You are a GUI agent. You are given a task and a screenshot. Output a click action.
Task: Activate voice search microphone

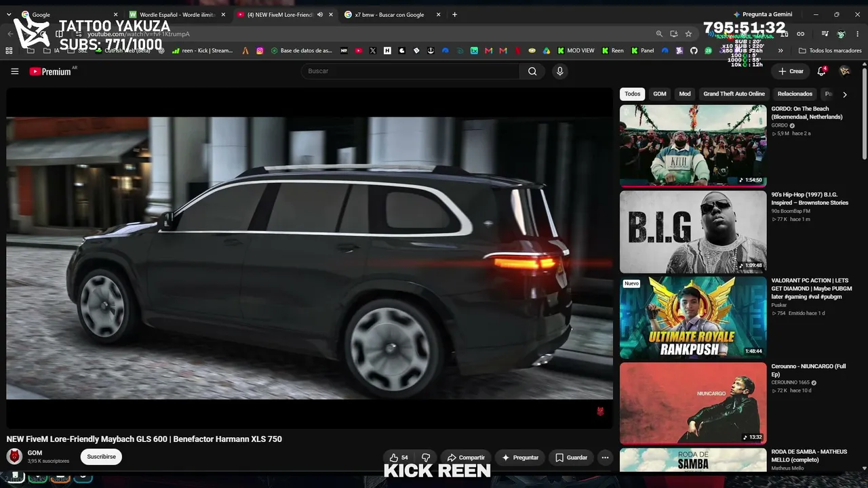(559, 71)
